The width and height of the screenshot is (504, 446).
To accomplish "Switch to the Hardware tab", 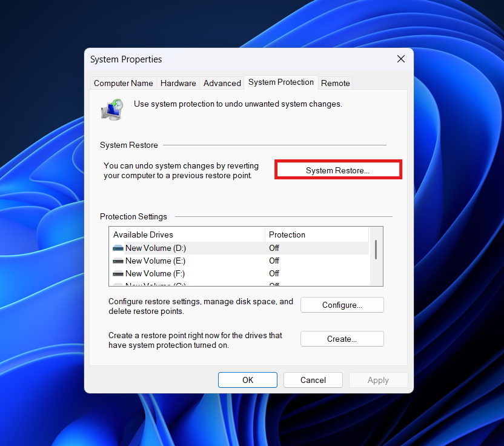I will tap(178, 83).
